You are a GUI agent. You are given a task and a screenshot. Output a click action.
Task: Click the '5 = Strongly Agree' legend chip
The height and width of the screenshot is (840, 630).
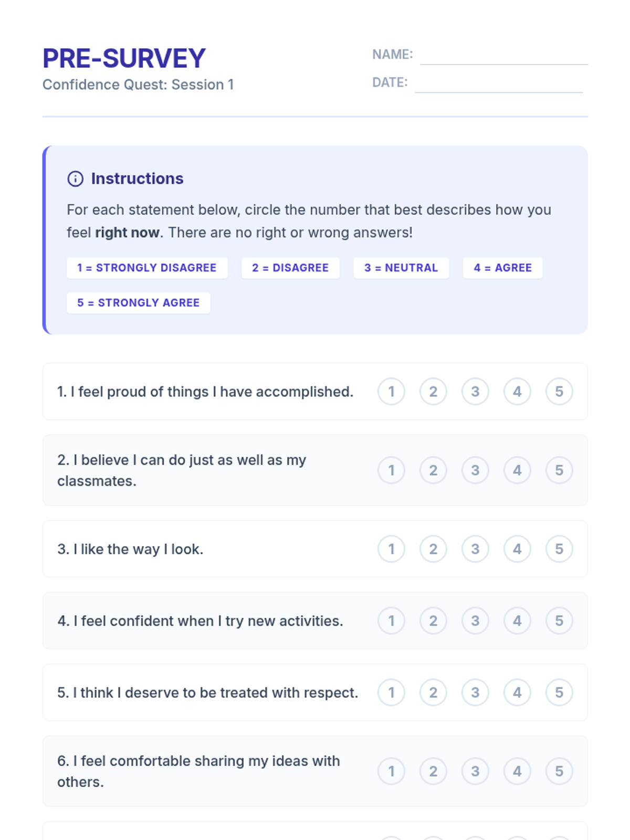[138, 303]
